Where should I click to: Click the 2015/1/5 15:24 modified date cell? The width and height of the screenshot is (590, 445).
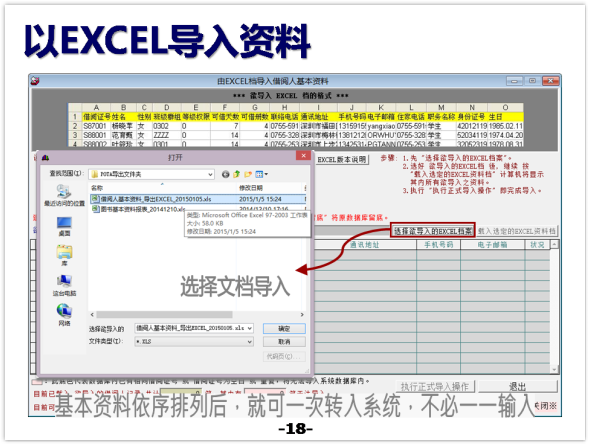(260, 199)
